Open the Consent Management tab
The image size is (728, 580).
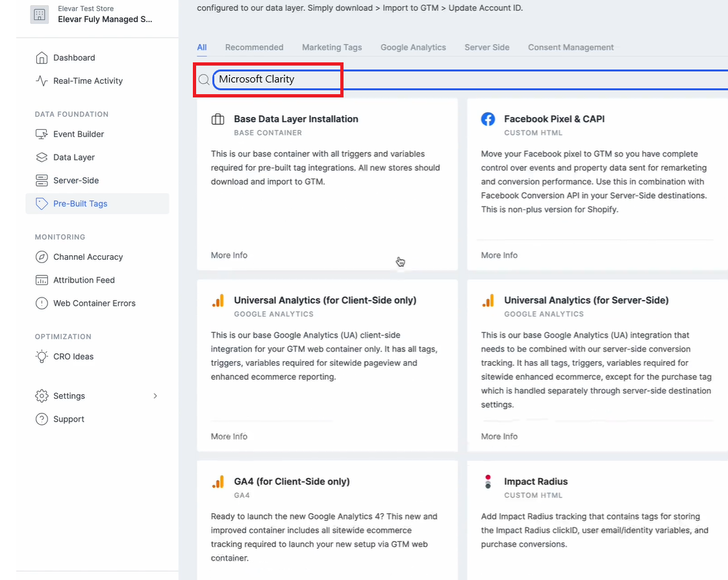(571, 47)
